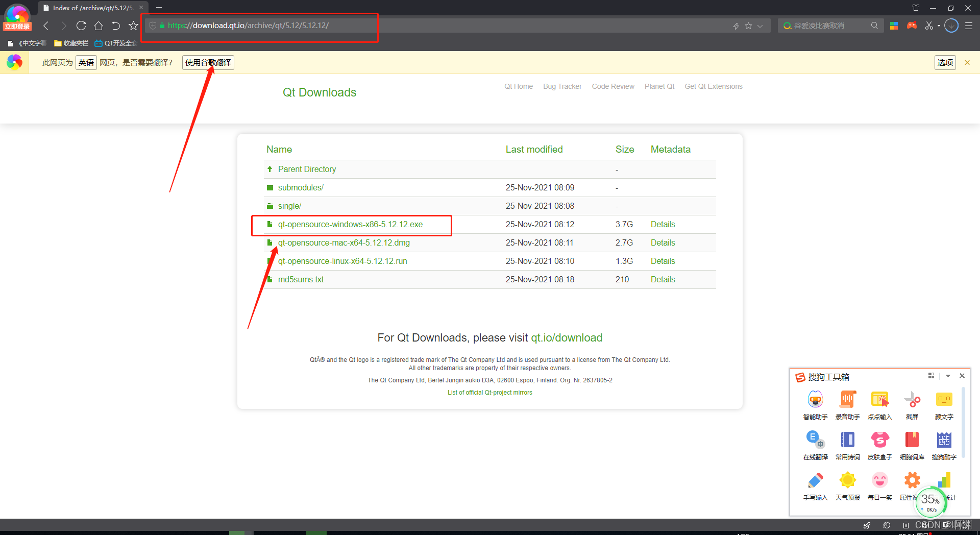Click the Qt Downloads heading
The width and height of the screenshot is (980, 535).
320,92
